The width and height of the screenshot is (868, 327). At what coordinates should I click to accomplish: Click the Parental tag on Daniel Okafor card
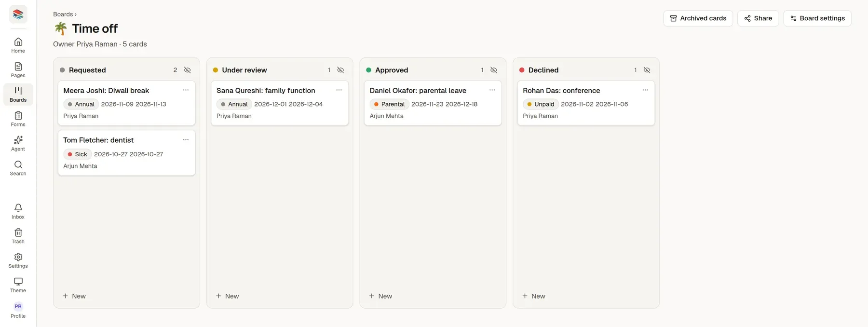390,104
